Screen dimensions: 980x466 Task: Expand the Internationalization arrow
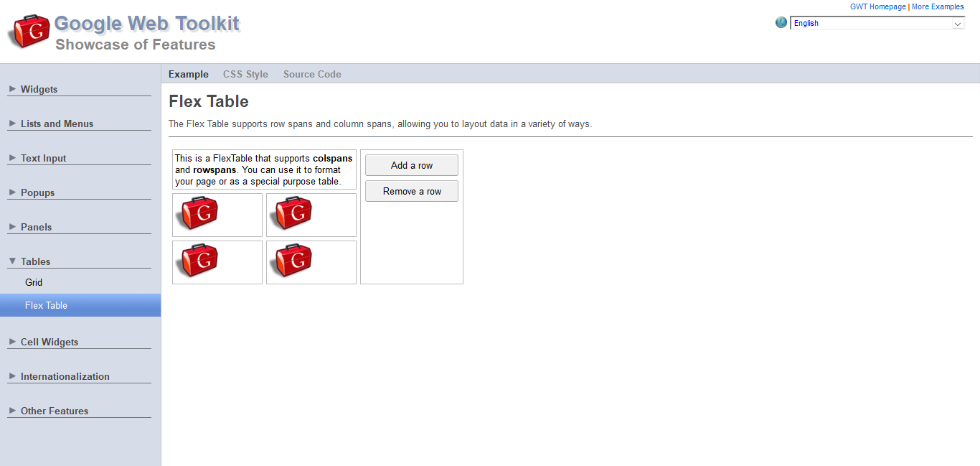[12, 376]
